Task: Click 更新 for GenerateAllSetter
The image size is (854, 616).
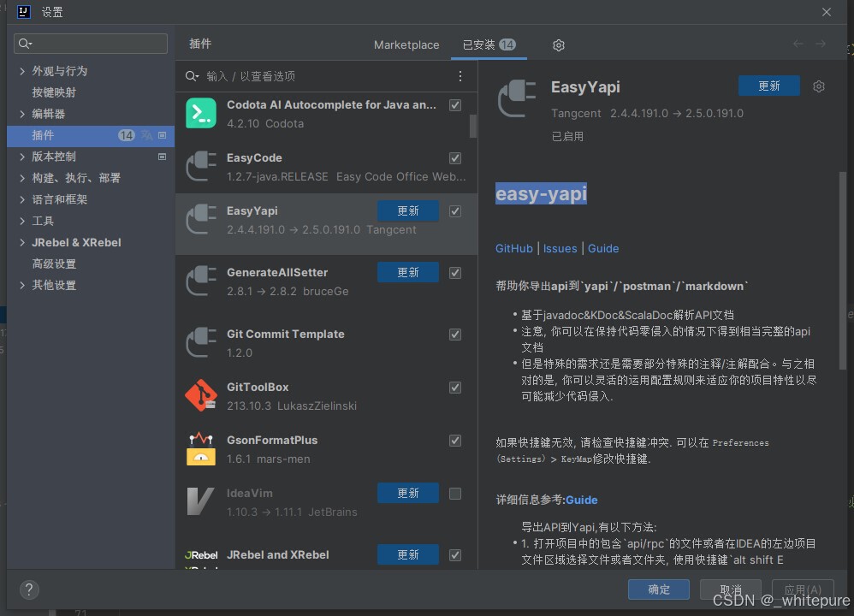Action: click(408, 272)
